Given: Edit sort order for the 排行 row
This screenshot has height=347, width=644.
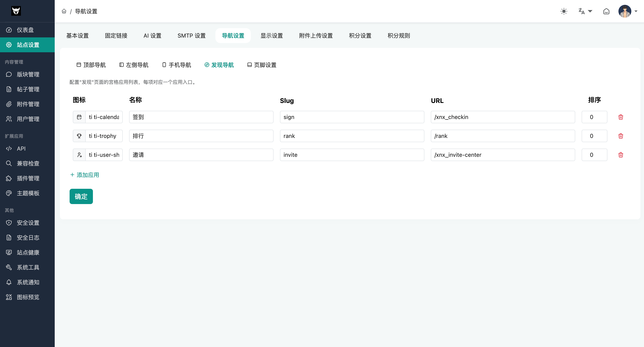Looking at the screenshot, I should [594, 136].
